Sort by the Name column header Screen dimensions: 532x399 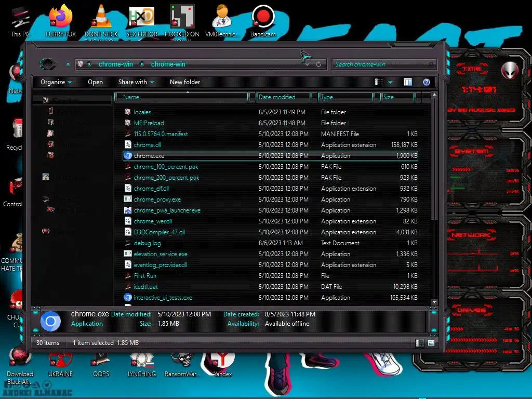(181, 97)
